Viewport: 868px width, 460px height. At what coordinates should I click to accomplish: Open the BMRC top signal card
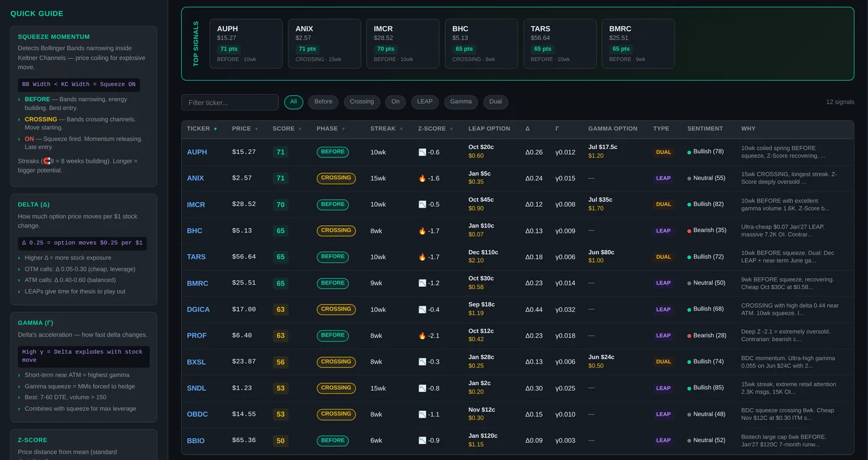click(x=638, y=43)
